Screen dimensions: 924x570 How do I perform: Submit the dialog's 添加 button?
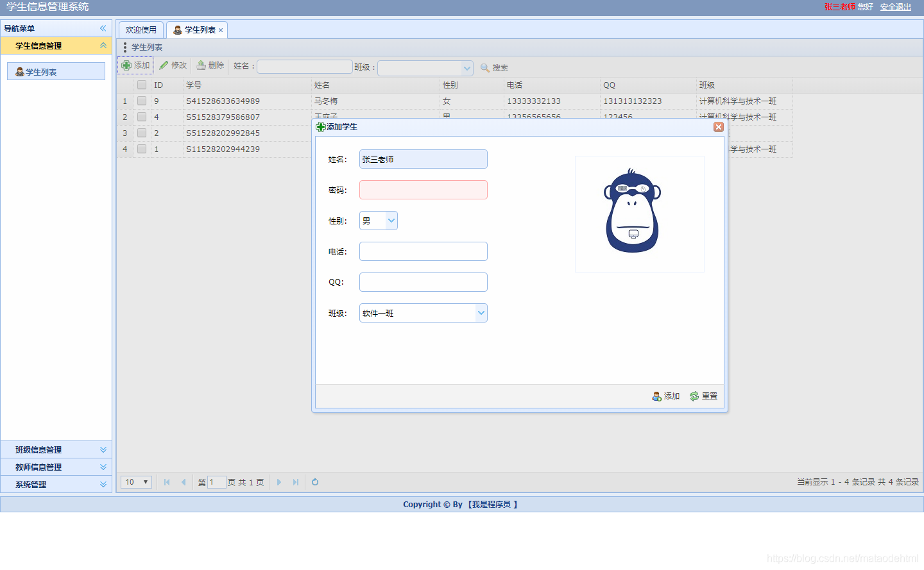click(666, 396)
